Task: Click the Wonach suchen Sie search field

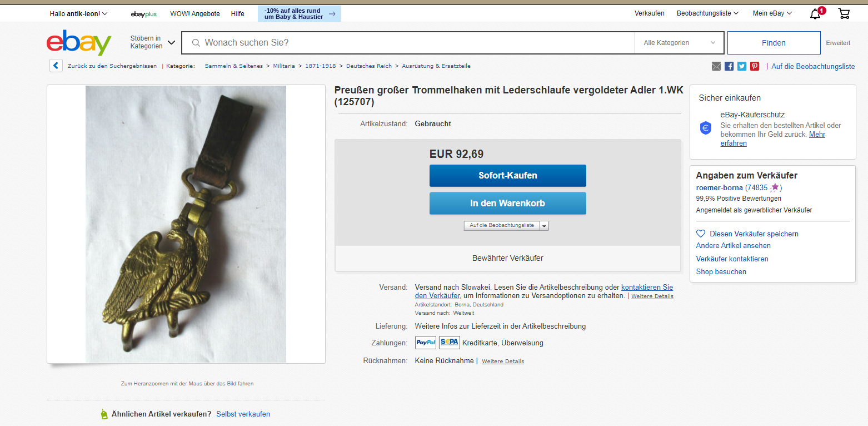Action: (408, 43)
